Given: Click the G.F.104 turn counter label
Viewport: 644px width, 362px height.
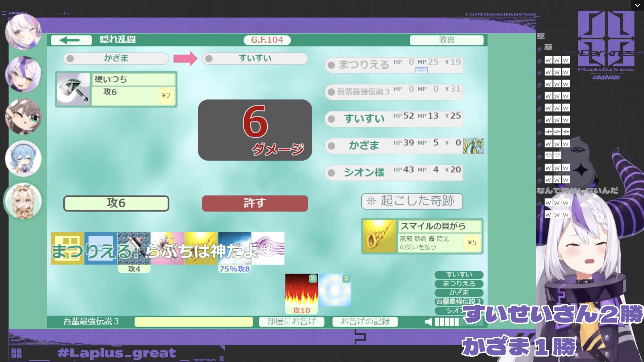Looking at the screenshot, I should 267,40.
